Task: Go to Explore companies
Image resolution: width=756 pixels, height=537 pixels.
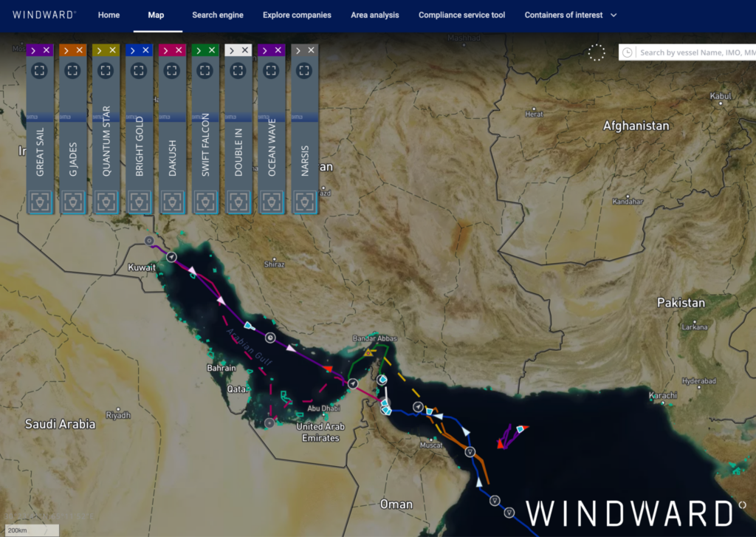Action: click(x=297, y=15)
